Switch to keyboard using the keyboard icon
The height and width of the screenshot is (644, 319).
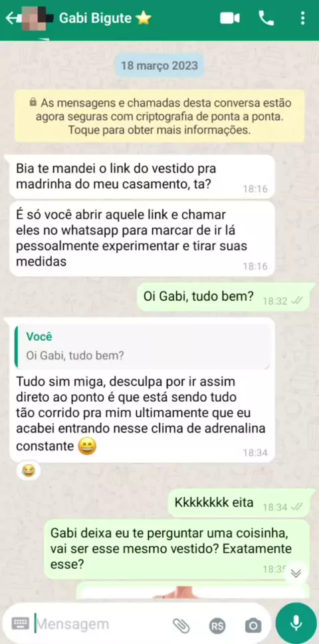(20, 623)
